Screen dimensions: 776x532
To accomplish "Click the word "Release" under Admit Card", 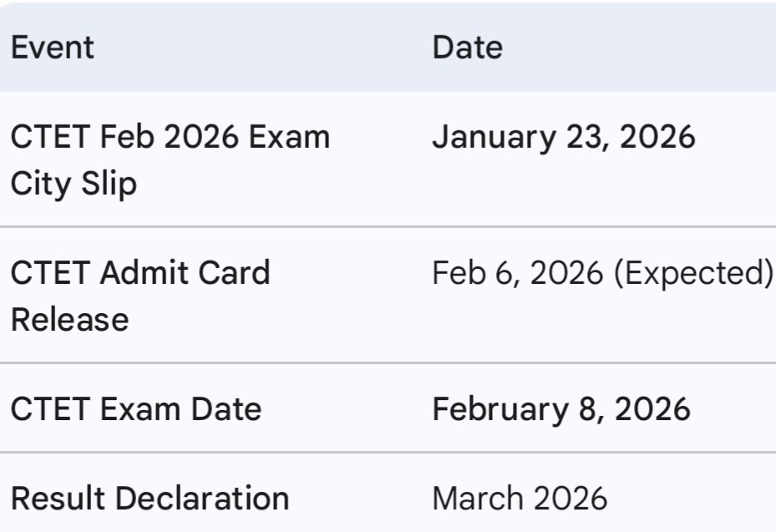I will point(69,318).
